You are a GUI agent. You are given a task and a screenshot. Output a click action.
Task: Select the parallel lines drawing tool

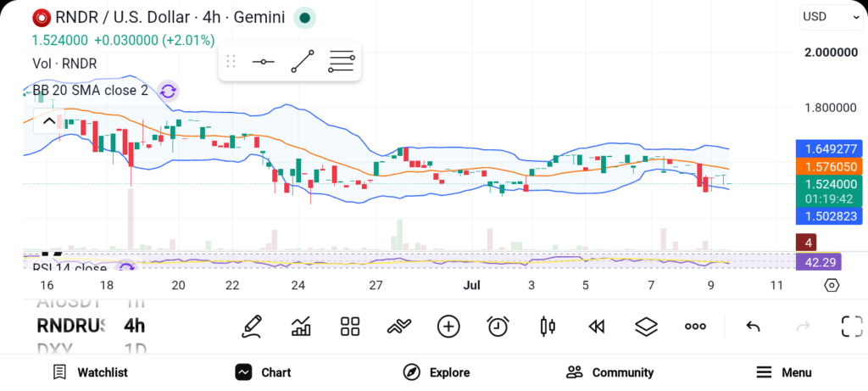pyautogui.click(x=341, y=61)
